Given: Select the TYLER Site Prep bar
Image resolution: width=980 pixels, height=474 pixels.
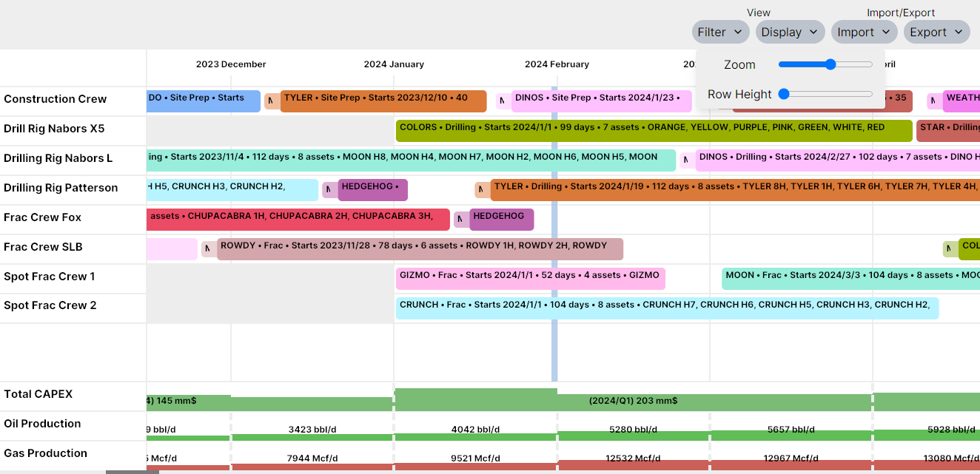Looking at the screenshot, I should point(383,101).
